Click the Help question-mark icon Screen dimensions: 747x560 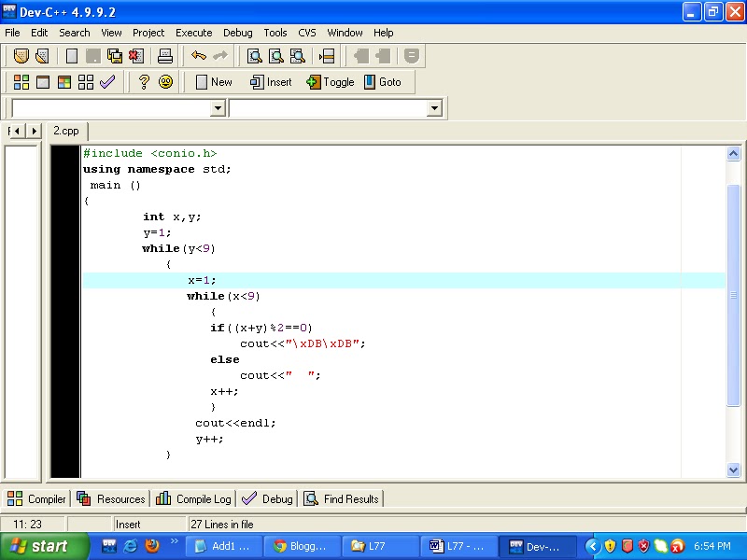click(x=142, y=82)
